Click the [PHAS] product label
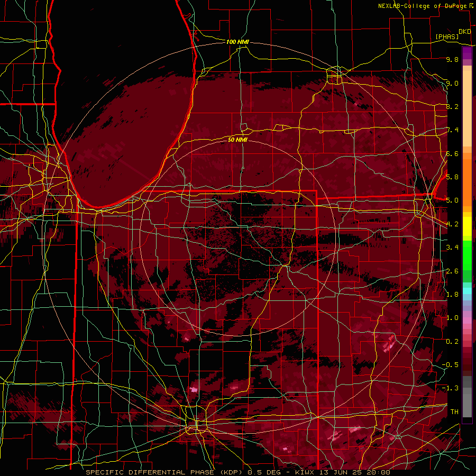This screenshot has height=476, width=476. tap(447, 36)
